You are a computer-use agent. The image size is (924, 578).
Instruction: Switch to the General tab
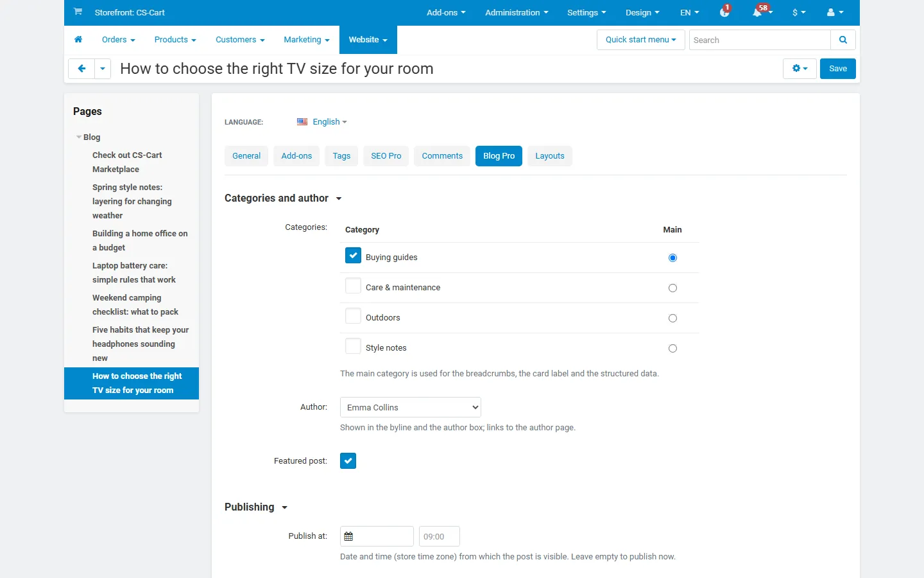[x=246, y=156]
